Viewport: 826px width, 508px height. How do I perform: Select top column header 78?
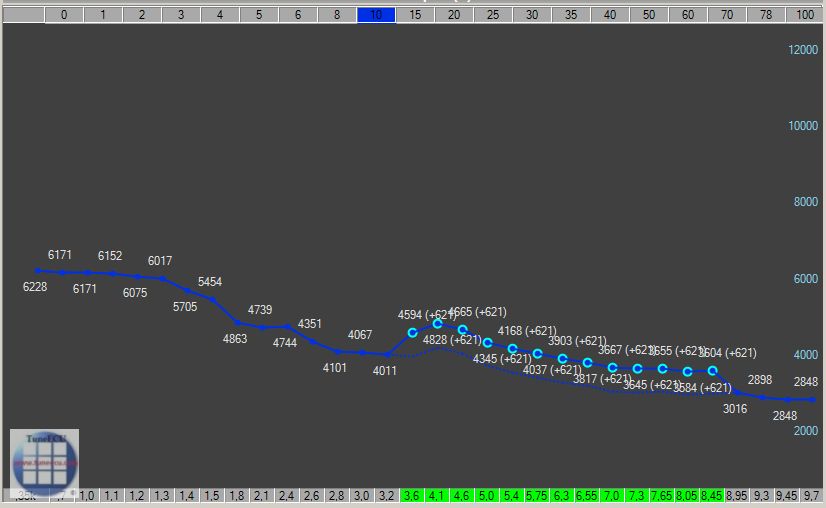click(765, 15)
